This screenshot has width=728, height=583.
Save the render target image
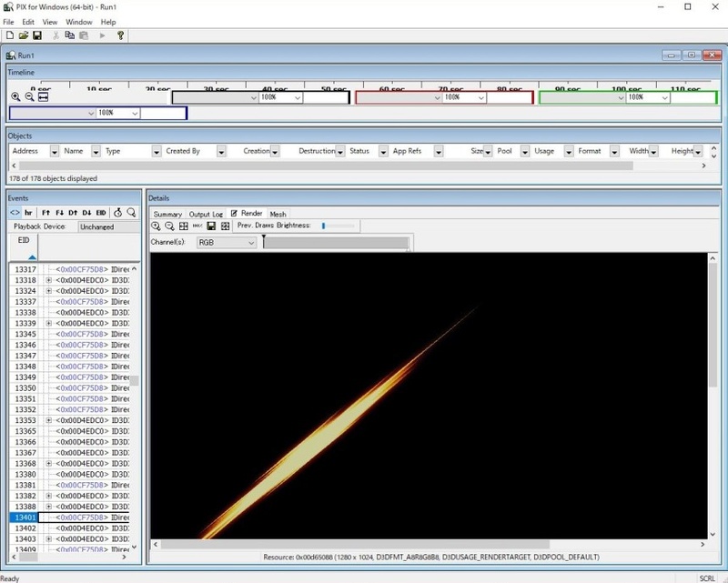coord(211,226)
